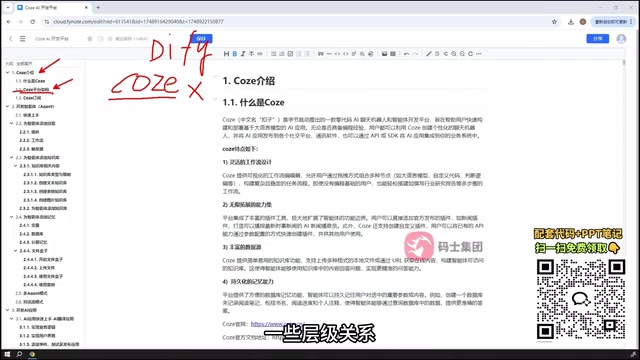Collapse the '1. Coze介绍' outline section
Screen dimensions: 640x360
[x=7, y=72]
